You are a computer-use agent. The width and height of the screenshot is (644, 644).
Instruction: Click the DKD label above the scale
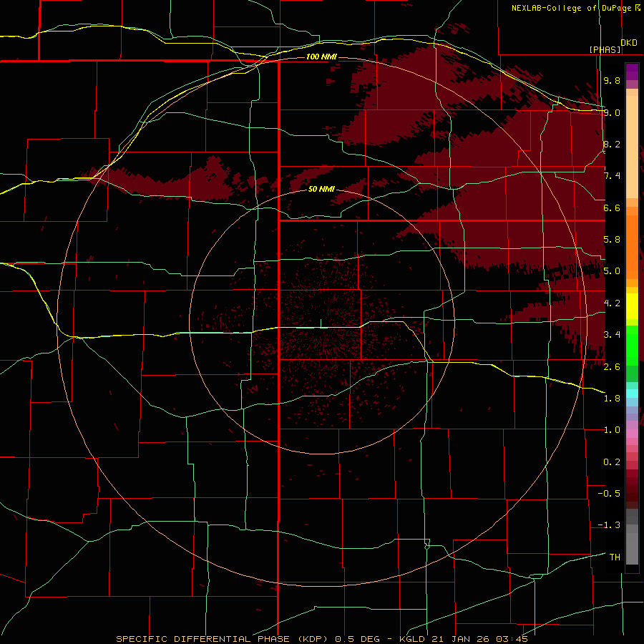[629, 43]
